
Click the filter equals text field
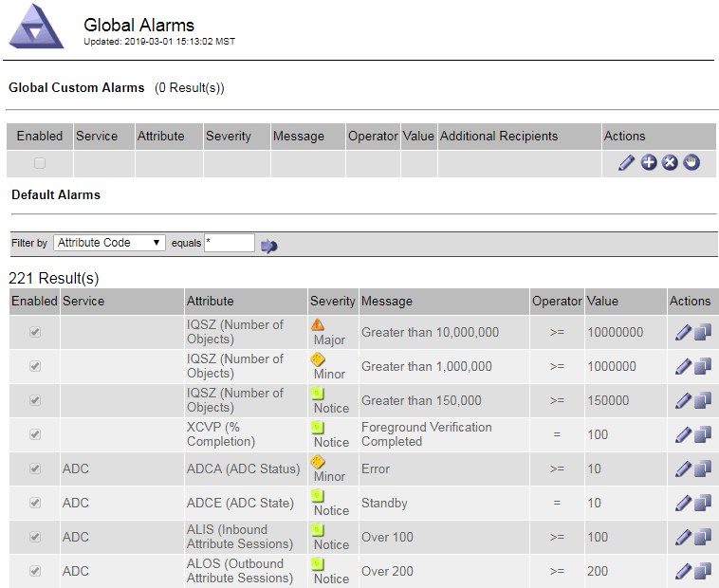pyautogui.click(x=230, y=243)
